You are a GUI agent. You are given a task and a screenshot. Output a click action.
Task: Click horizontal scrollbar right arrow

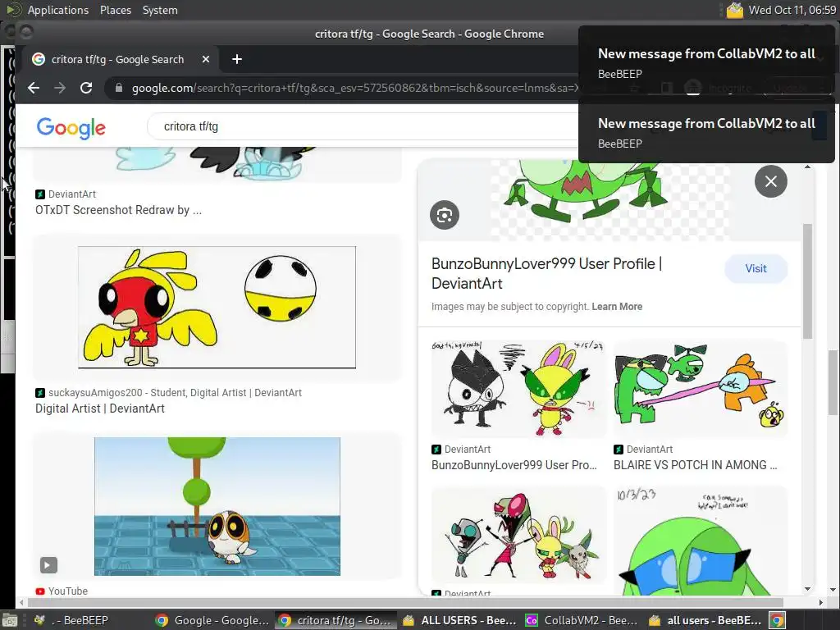coord(821,602)
